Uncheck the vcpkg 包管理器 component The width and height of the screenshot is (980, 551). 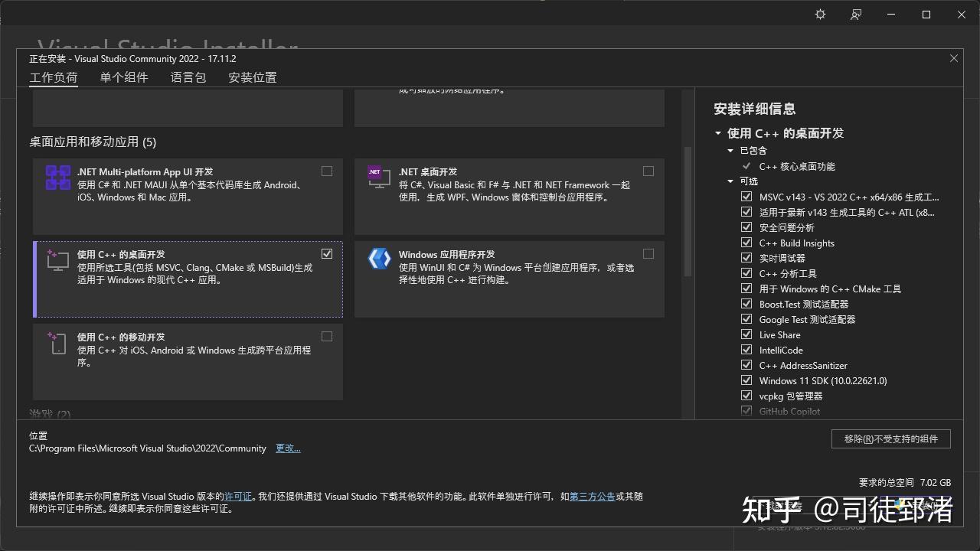[746, 396]
